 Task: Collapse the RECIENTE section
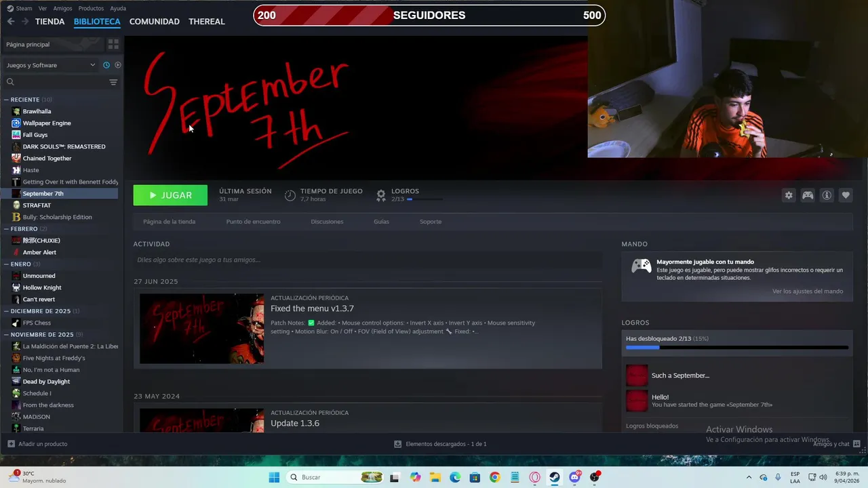tap(6, 100)
